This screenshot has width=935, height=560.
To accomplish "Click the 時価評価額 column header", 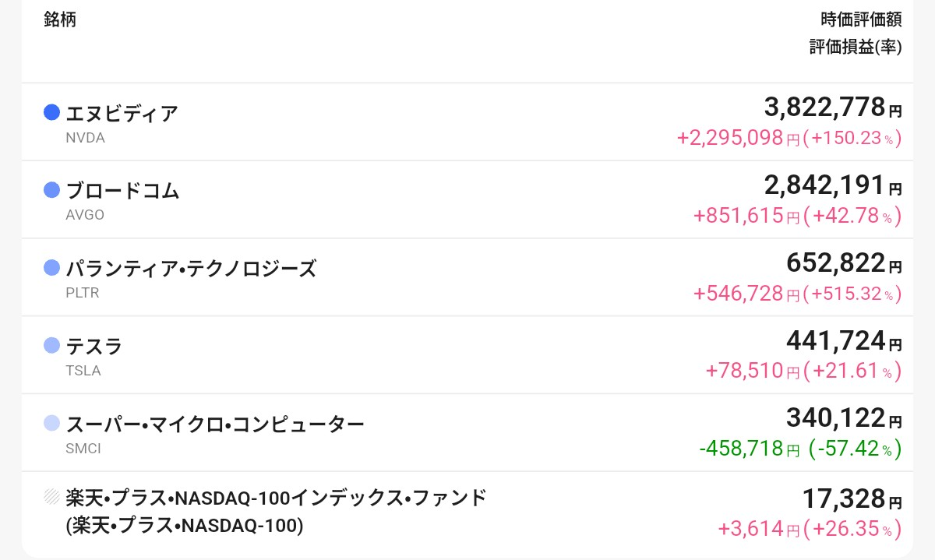I will 861,19.
